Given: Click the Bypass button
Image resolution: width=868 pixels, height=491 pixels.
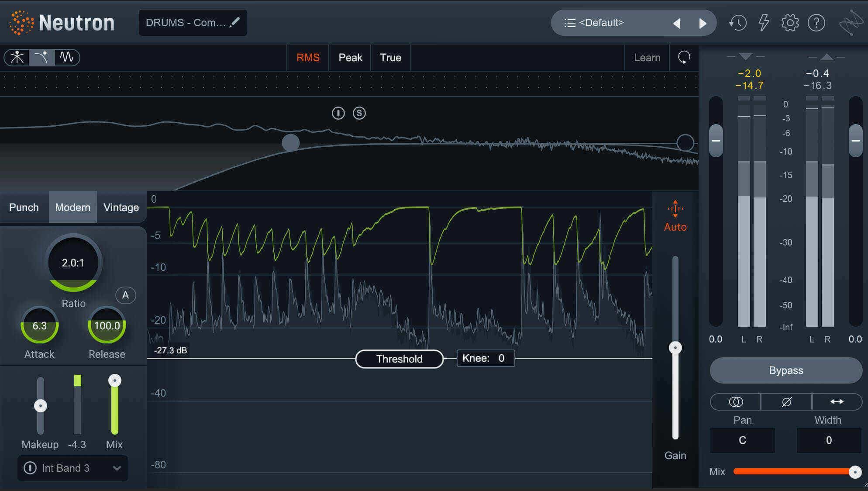Looking at the screenshot, I should click(786, 370).
